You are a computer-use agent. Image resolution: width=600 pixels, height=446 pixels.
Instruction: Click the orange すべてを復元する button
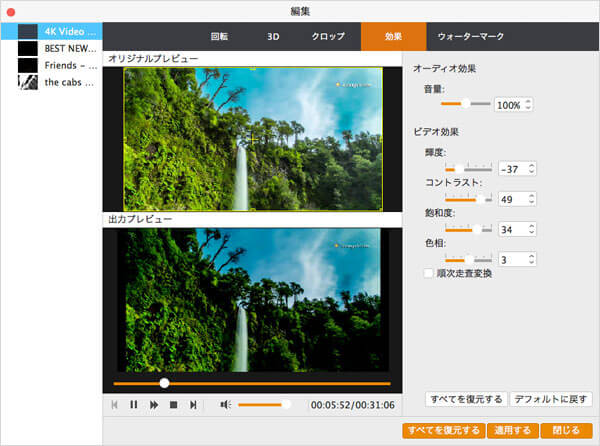(444, 430)
